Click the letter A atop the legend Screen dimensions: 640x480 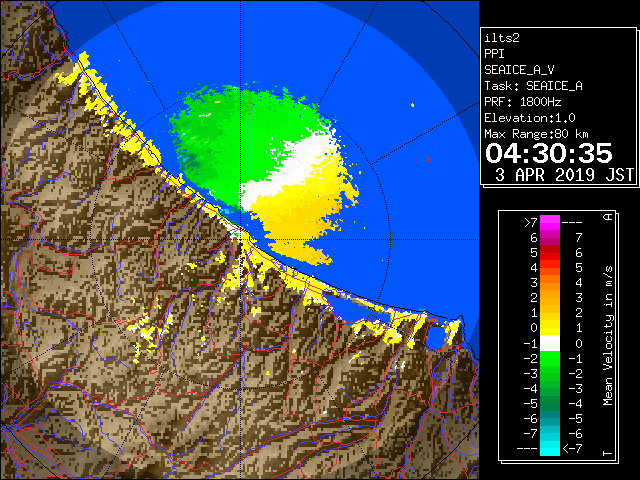[608, 217]
